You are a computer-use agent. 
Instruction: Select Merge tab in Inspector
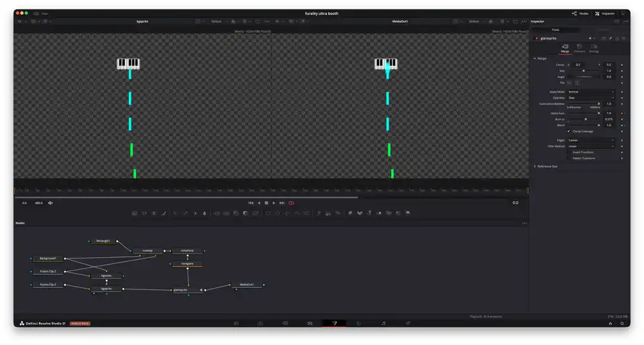(565, 48)
